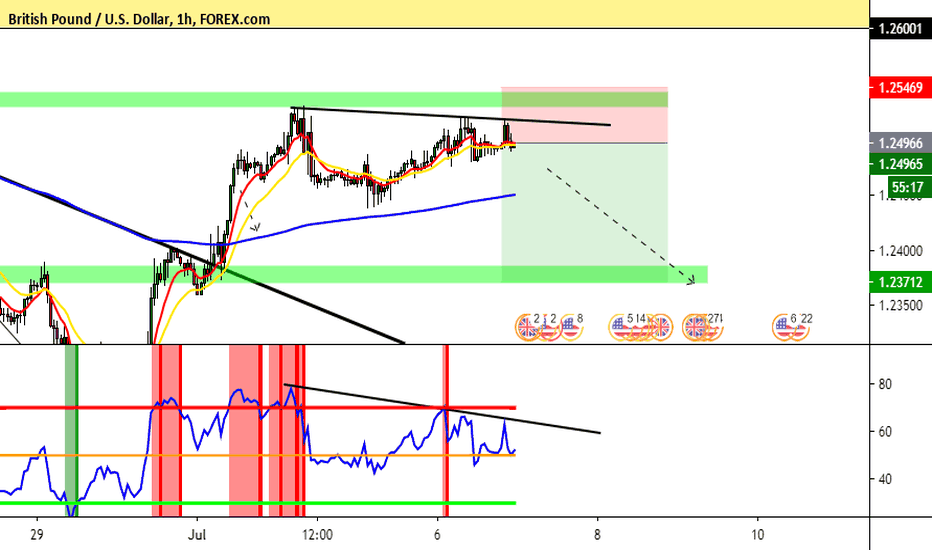
Task: Open the US flag economic event numbered 8
Action: (x=570, y=327)
